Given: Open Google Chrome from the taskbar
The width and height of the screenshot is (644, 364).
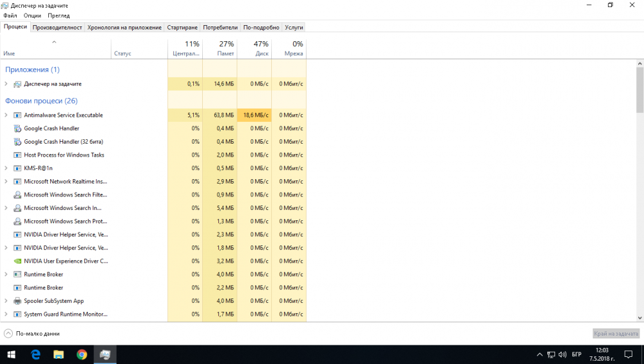Looking at the screenshot, I should coord(82,354).
